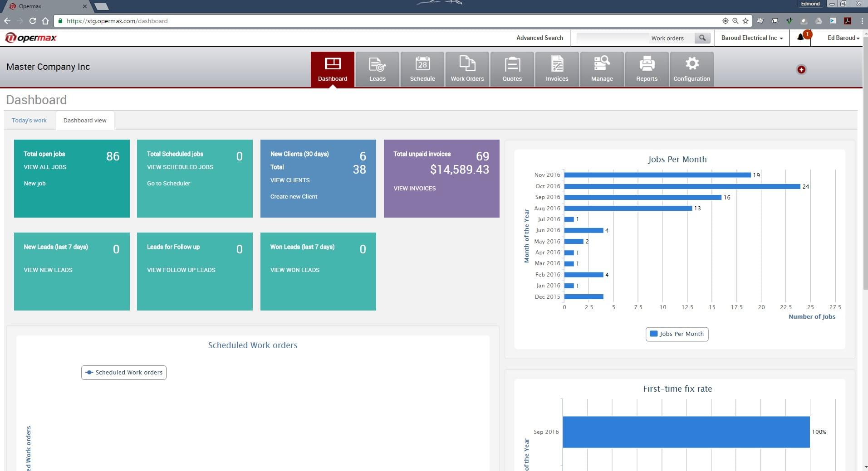Image resolution: width=868 pixels, height=471 pixels.
Task: Click the 86 total open jobs value
Action: coord(113,156)
